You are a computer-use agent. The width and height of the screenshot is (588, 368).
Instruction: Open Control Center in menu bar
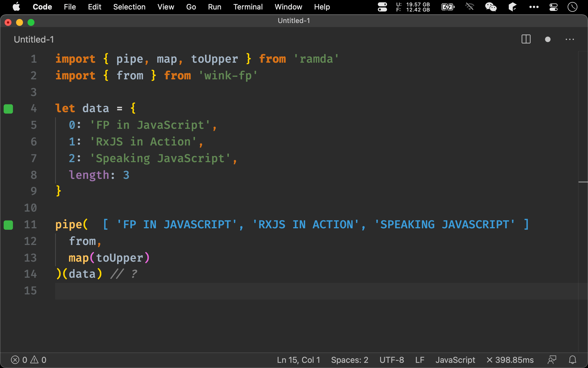pyautogui.click(x=553, y=7)
